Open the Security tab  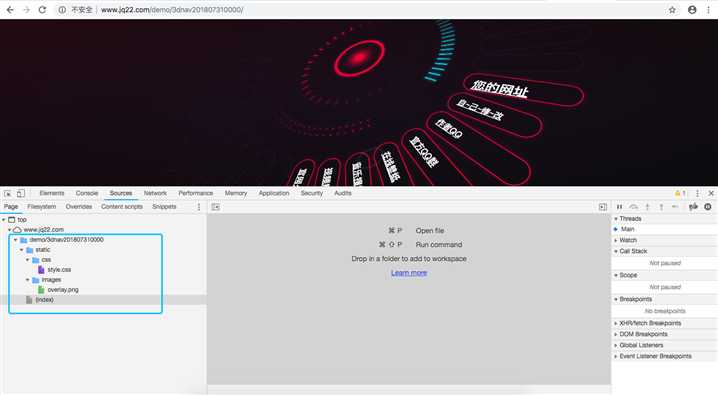pyautogui.click(x=312, y=193)
